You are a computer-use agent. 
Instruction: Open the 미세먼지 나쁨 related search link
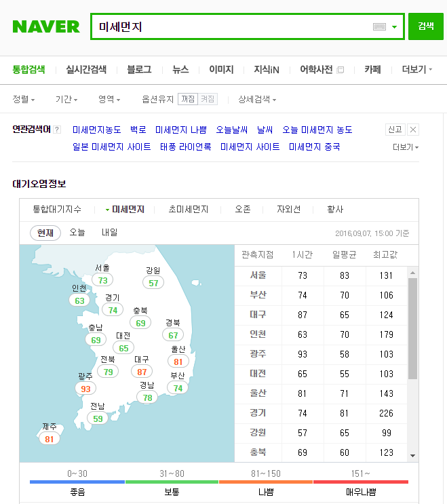pos(181,130)
